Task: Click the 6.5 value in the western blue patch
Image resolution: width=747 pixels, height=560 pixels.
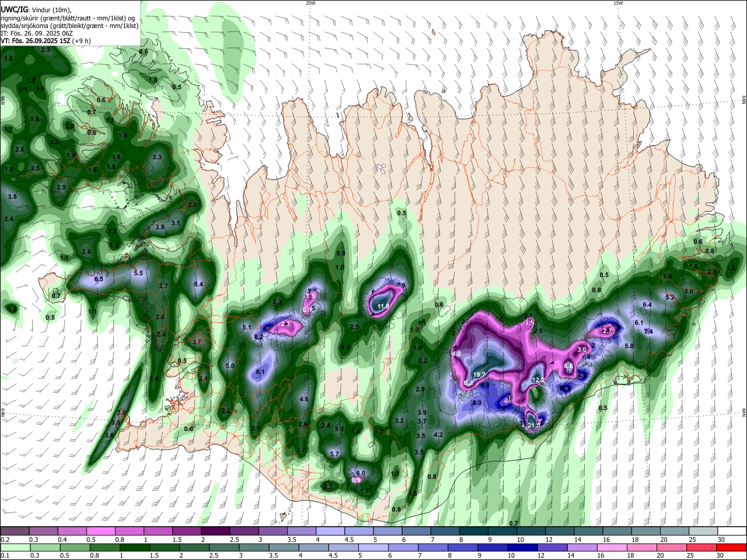Action: click(x=99, y=279)
